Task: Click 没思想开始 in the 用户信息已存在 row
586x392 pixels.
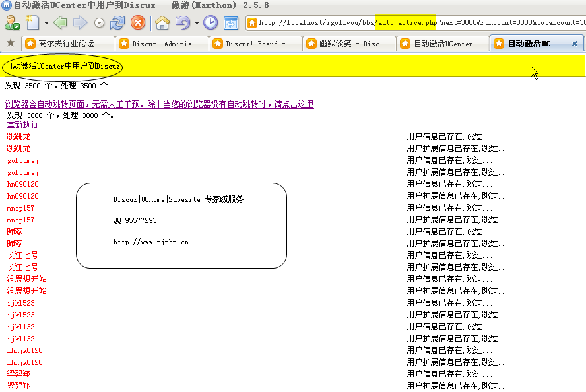Action: (x=27, y=279)
